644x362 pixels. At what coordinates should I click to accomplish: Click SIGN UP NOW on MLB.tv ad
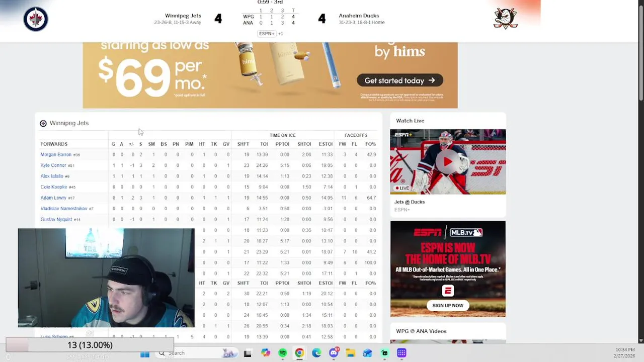coord(448,305)
